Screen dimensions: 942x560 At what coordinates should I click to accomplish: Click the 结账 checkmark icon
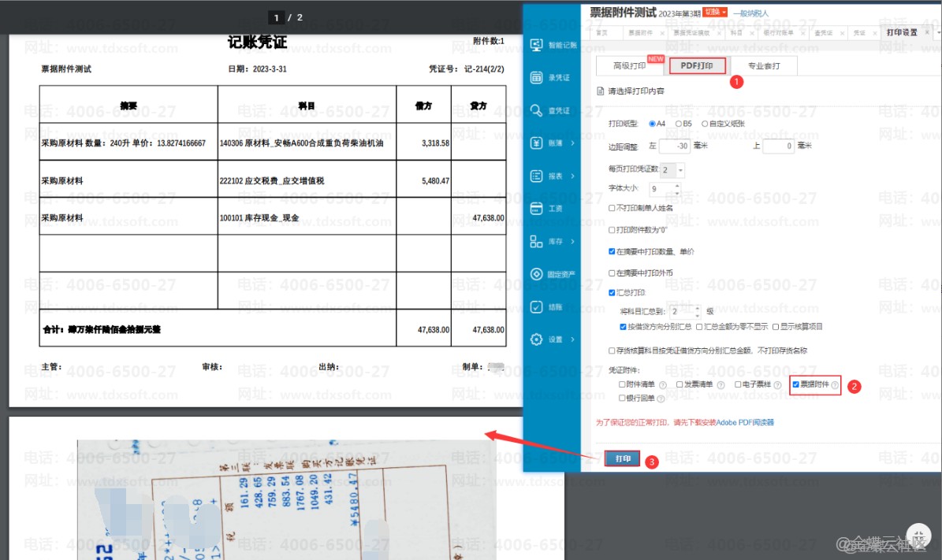click(x=537, y=307)
